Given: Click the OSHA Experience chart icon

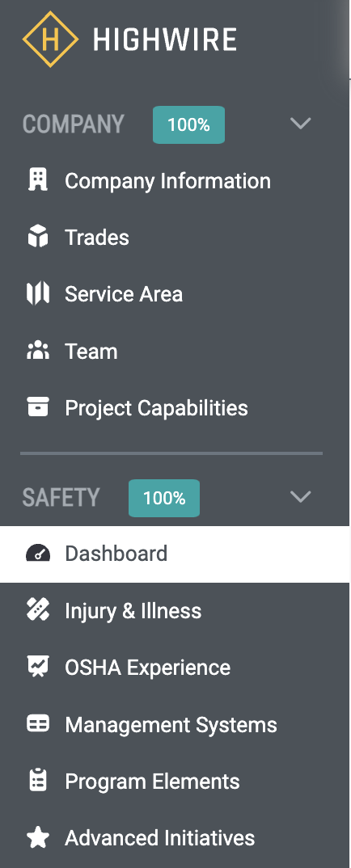Looking at the screenshot, I should coord(38,668).
